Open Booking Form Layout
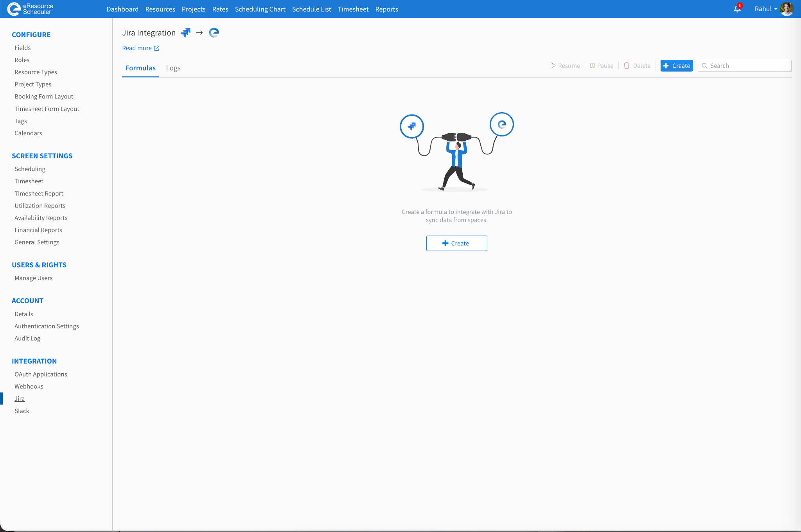This screenshot has width=801, height=532. point(44,96)
